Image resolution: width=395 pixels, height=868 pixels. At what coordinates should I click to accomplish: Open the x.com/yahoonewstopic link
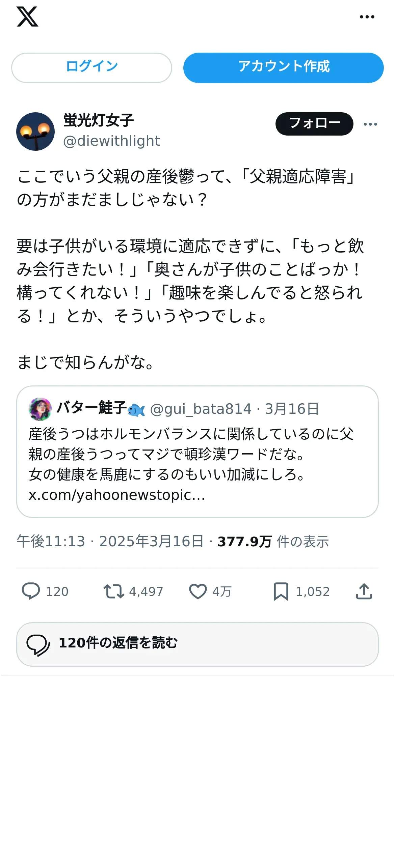pos(117,495)
